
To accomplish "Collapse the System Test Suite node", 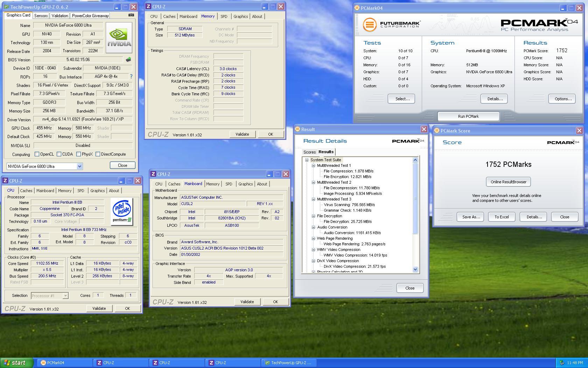I will click(x=307, y=160).
